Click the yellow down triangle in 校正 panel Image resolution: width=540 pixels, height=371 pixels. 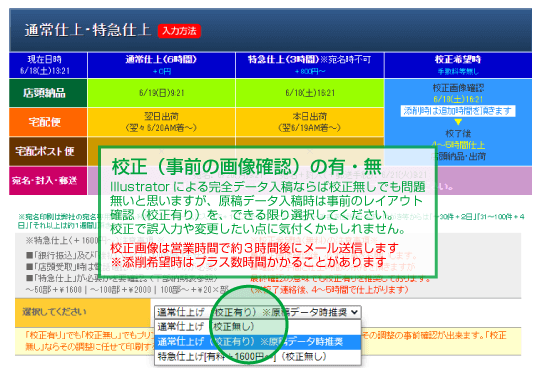click(x=458, y=122)
